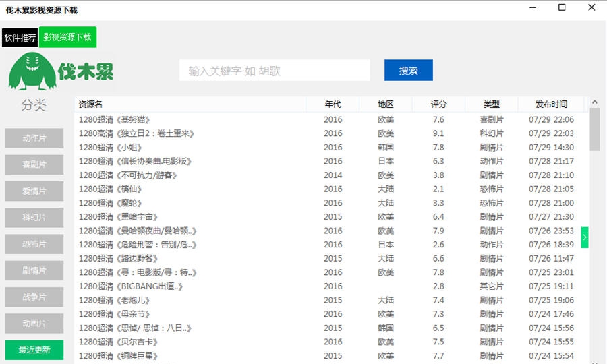Viewport: 607px width, 364px height.
Task: Focus the keyword search input box
Action: (x=274, y=71)
